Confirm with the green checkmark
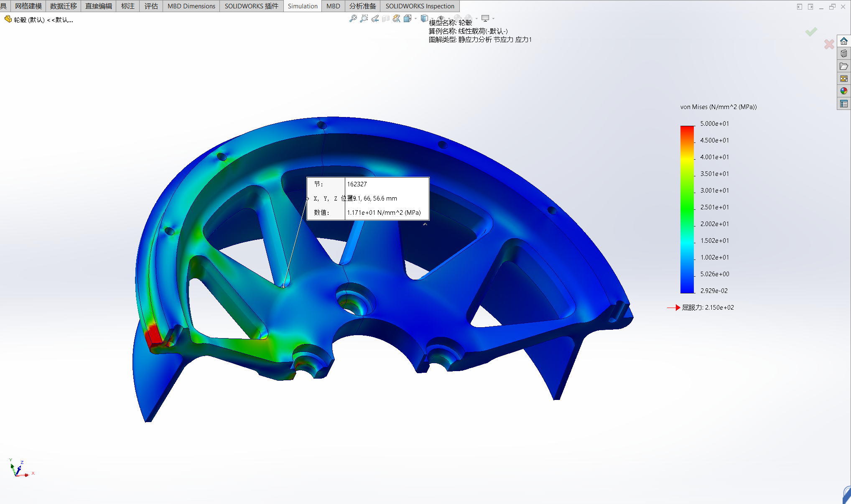 pos(811,32)
